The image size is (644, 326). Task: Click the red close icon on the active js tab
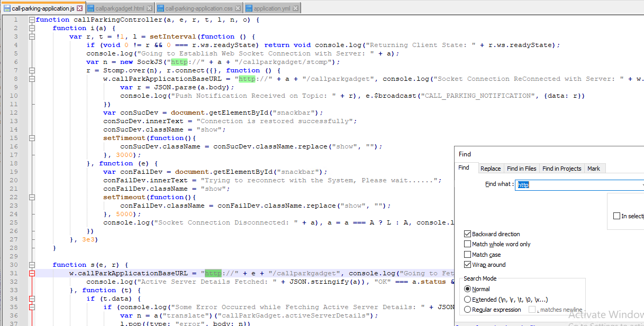pyautogui.click(x=79, y=7)
